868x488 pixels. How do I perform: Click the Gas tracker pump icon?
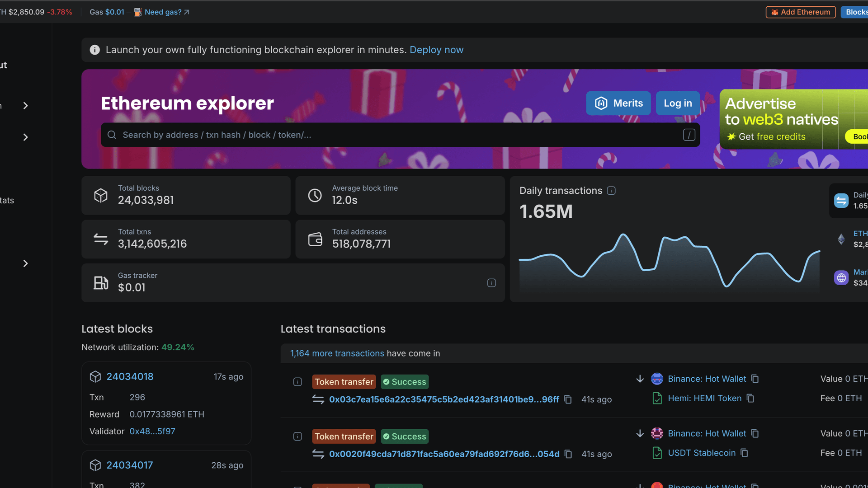coord(101,283)
